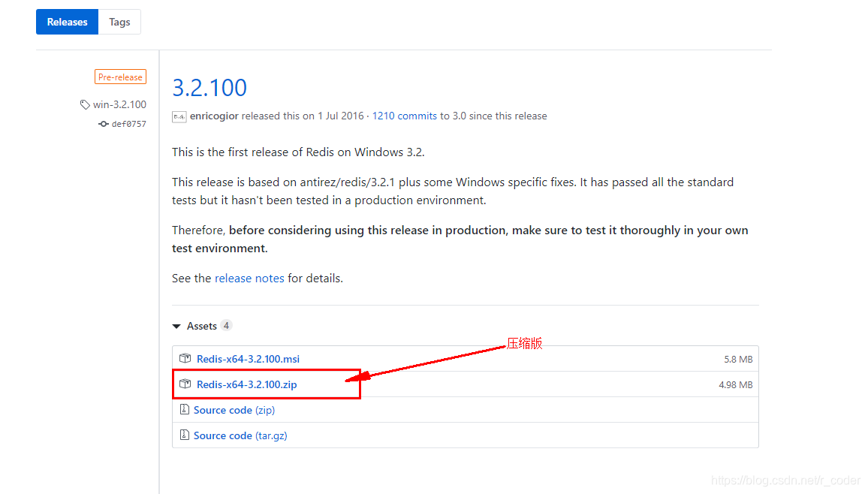Switch to the Releases tab
Screen dimensions: 868x494
click(67, 22)
